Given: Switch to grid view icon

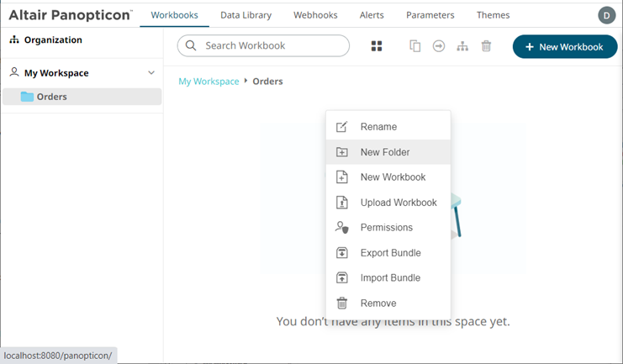Looking at the screenshot, I should point(377,46).
